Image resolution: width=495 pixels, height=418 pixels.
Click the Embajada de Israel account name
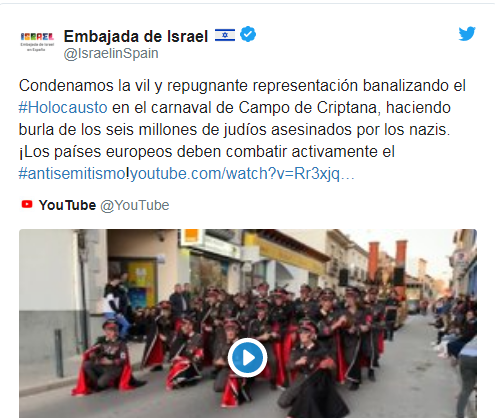(136, 36)
